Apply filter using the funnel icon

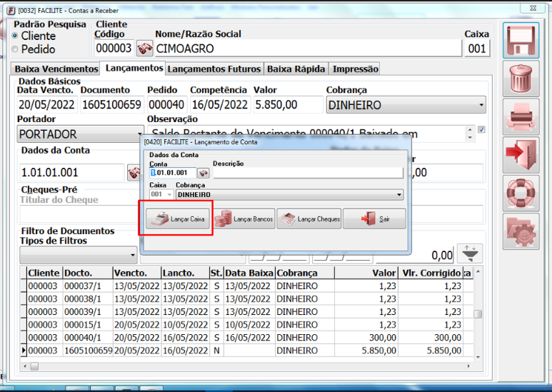click(471, 254)
